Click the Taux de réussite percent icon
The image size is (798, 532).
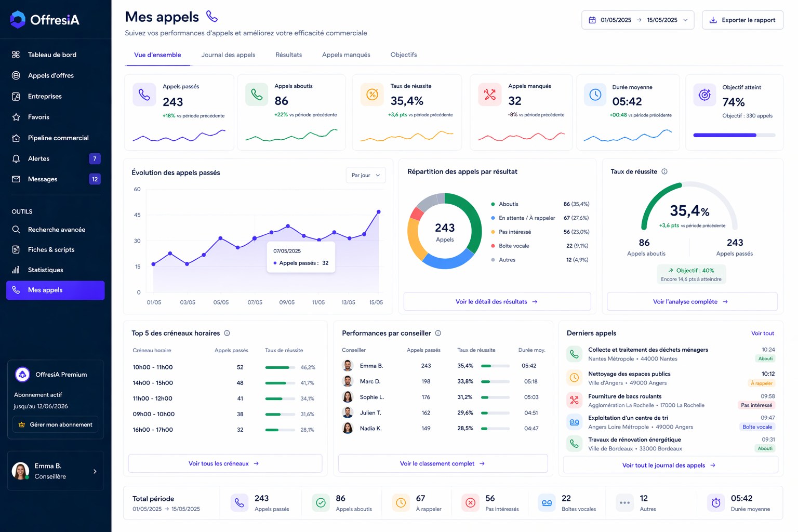pyautogui.click(x=372, y=94)
